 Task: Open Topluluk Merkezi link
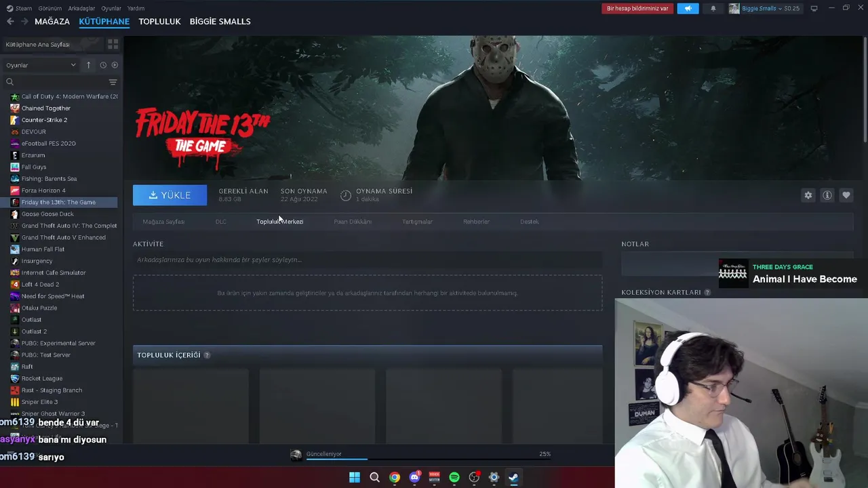(x=279, y=222)
